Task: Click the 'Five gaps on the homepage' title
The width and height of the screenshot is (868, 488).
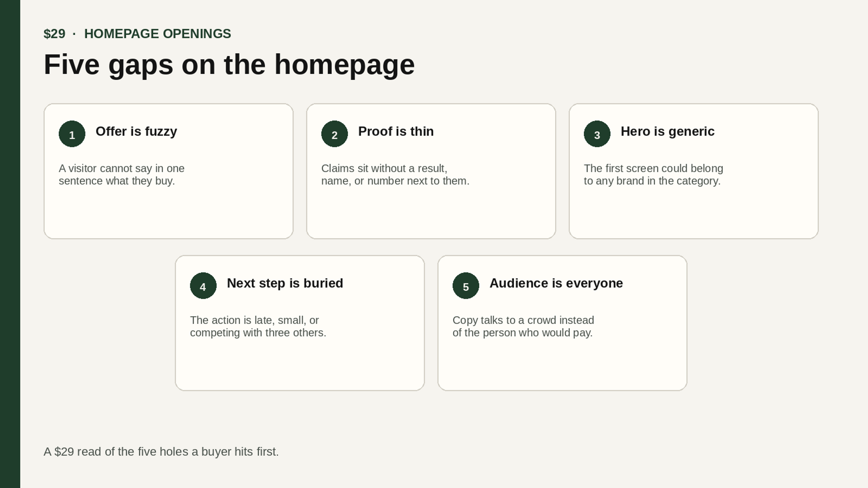Action: pyautogui.click(x=229, y=64)
